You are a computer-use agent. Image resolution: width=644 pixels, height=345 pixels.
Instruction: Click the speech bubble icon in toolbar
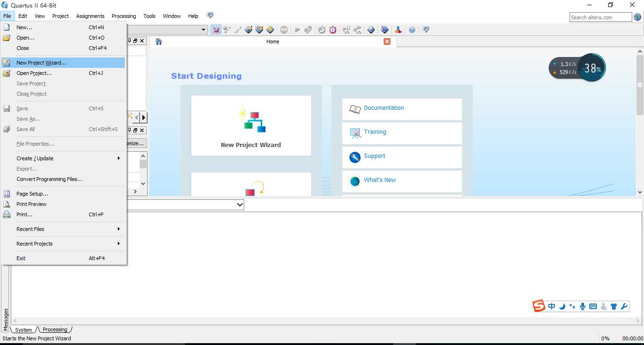click(426, 29)
